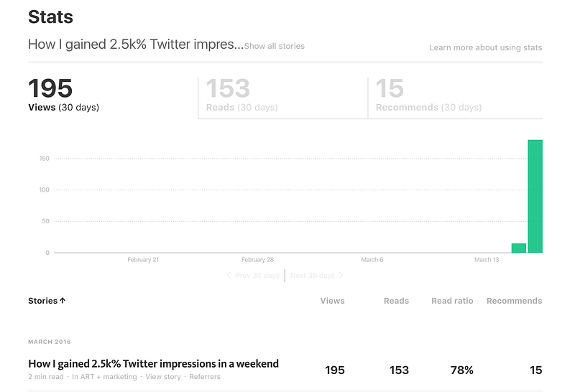Click the right chevron beside Next 30 days
This screenshot has width=575, height=392.
[x=341, y=275]
